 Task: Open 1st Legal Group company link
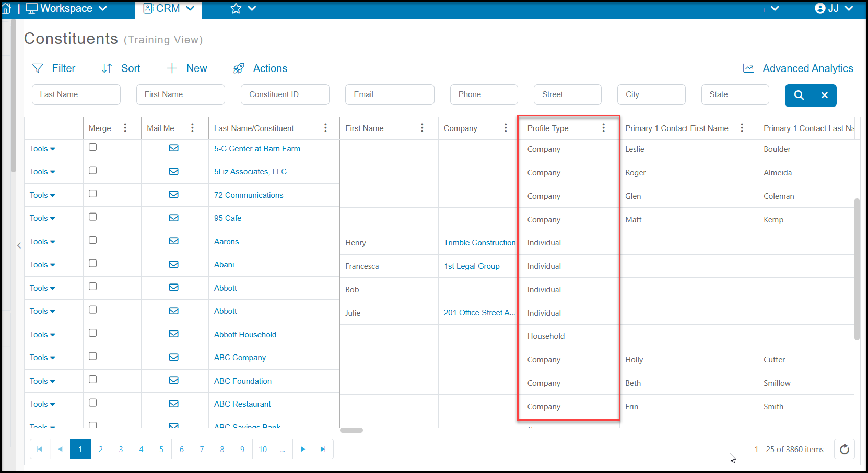pyautogui.click(x=472, y=266)
